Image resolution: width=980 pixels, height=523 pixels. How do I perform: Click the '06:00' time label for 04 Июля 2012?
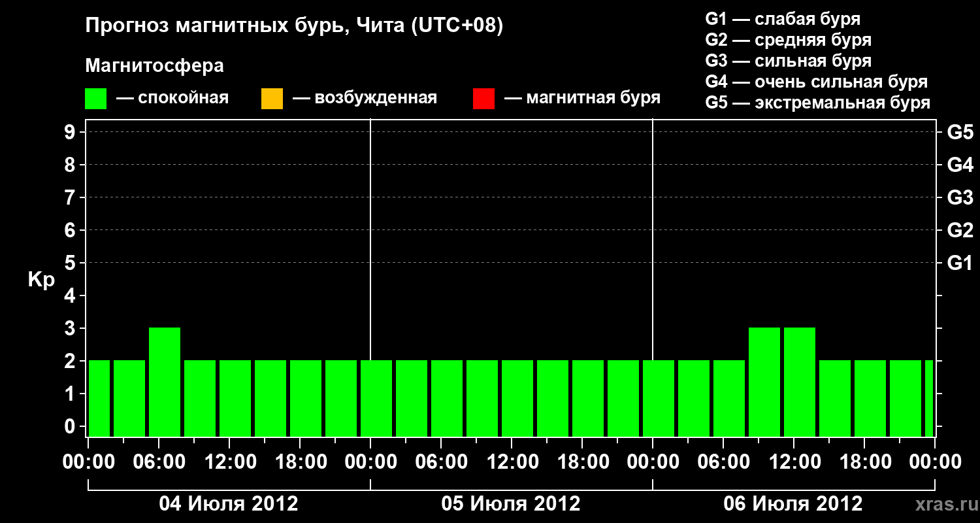[159, 462]
